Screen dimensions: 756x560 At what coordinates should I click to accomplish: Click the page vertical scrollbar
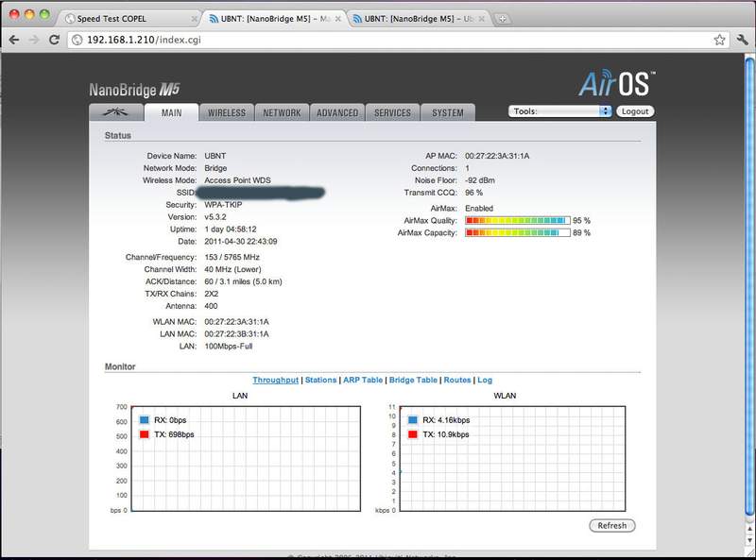[x=749, y=287]
